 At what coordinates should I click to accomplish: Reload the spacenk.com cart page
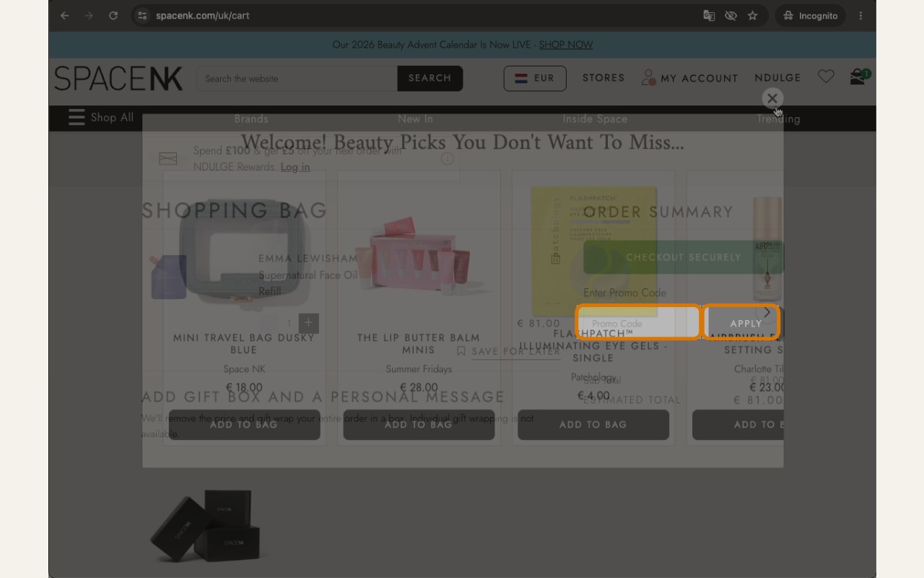(113, 15)
